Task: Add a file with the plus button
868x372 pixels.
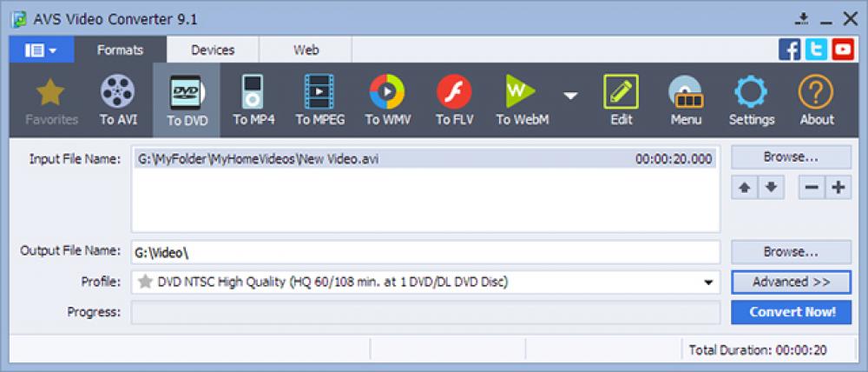Action: tap(838, 188)
